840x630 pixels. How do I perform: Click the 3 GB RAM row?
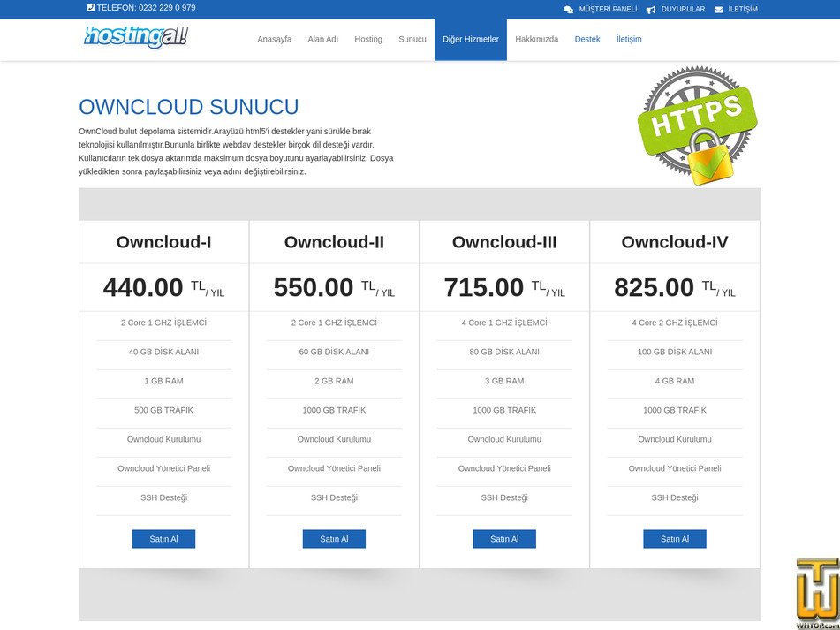click(x=504, y=381)
